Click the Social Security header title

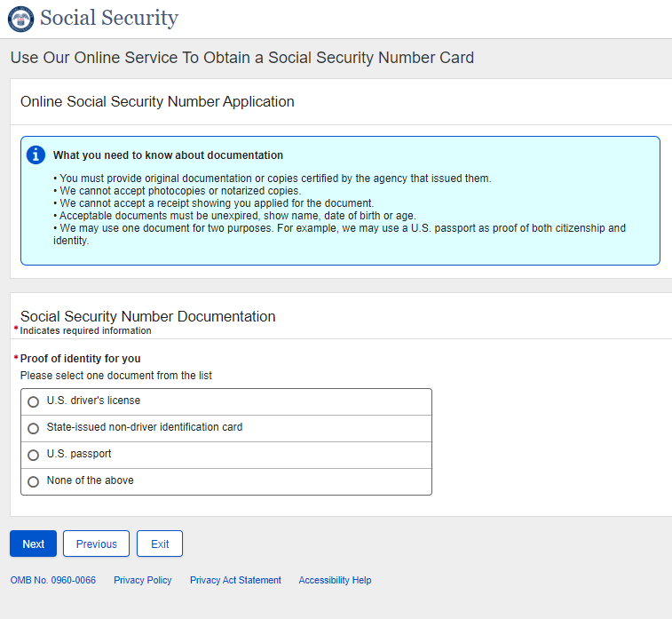click(x=109, y=19)
